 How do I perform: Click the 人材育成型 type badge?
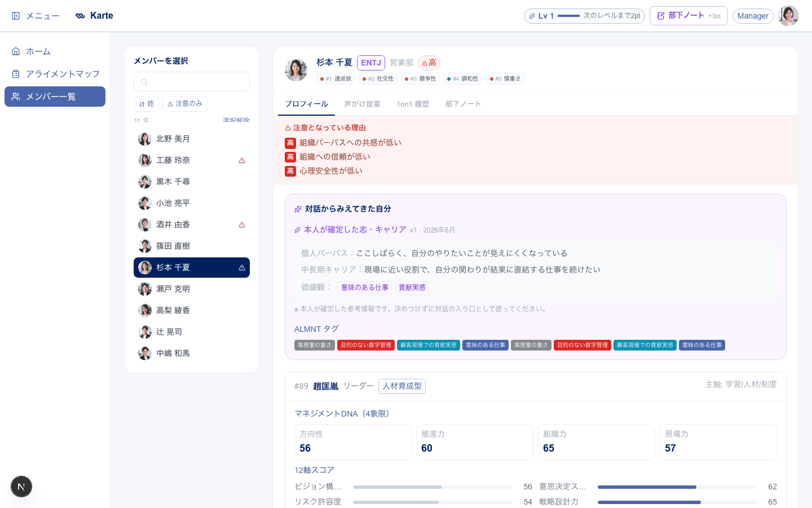click(x=402, y=386)
